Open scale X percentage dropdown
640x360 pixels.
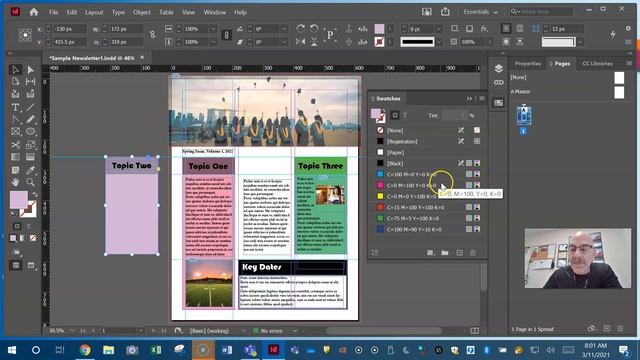[x=213, y=29]
